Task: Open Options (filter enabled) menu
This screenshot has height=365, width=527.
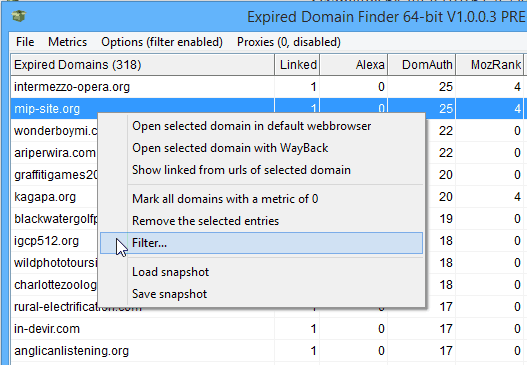Action: (162, 42)
